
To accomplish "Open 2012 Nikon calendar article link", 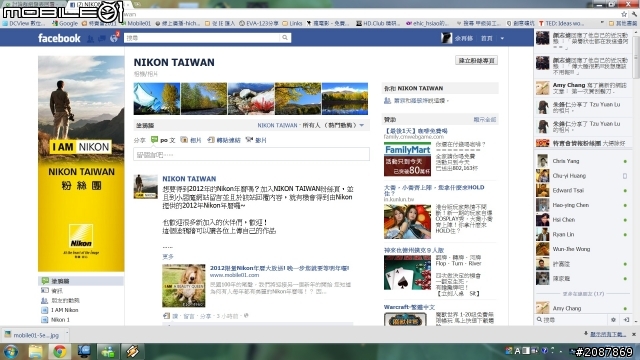I will [280, 268].
